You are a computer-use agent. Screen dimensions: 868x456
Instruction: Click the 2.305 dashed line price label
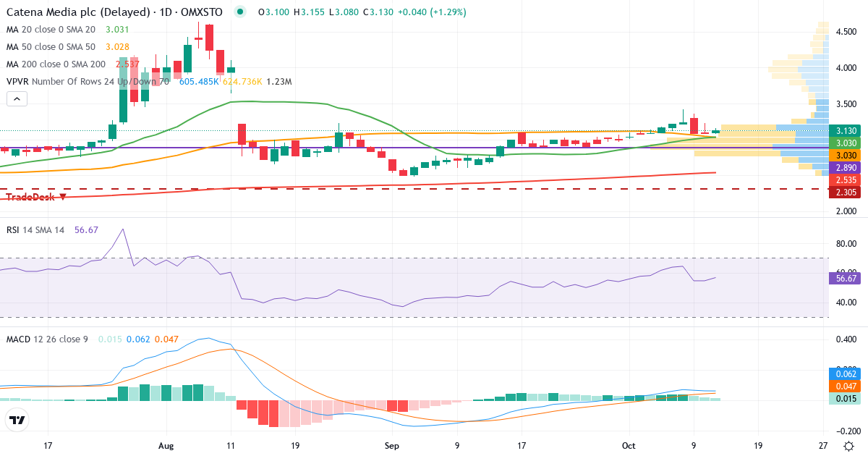846,193
